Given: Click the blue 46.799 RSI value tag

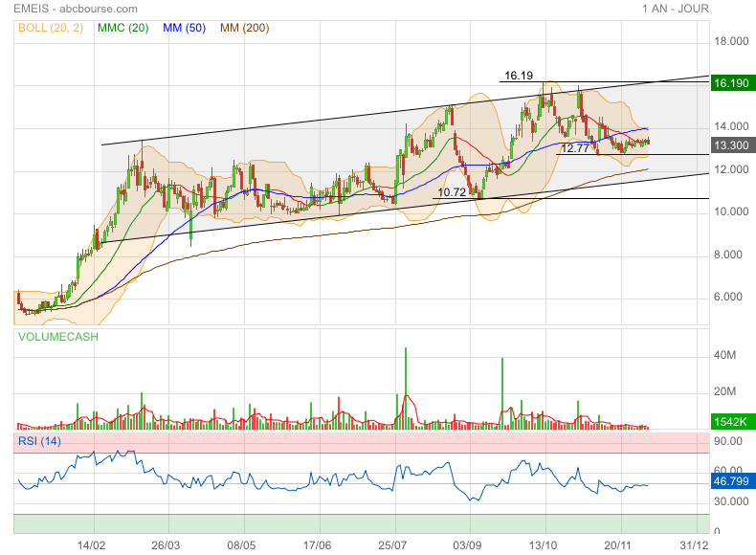Looking at the screenshot, I should point(733,481).
